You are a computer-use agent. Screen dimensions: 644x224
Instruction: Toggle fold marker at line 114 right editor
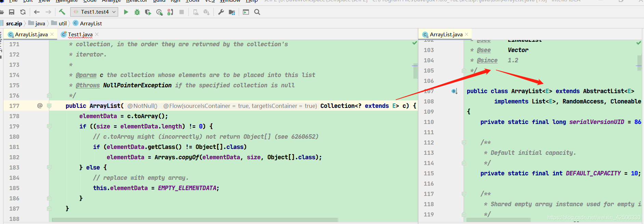[x=464, y=163]
